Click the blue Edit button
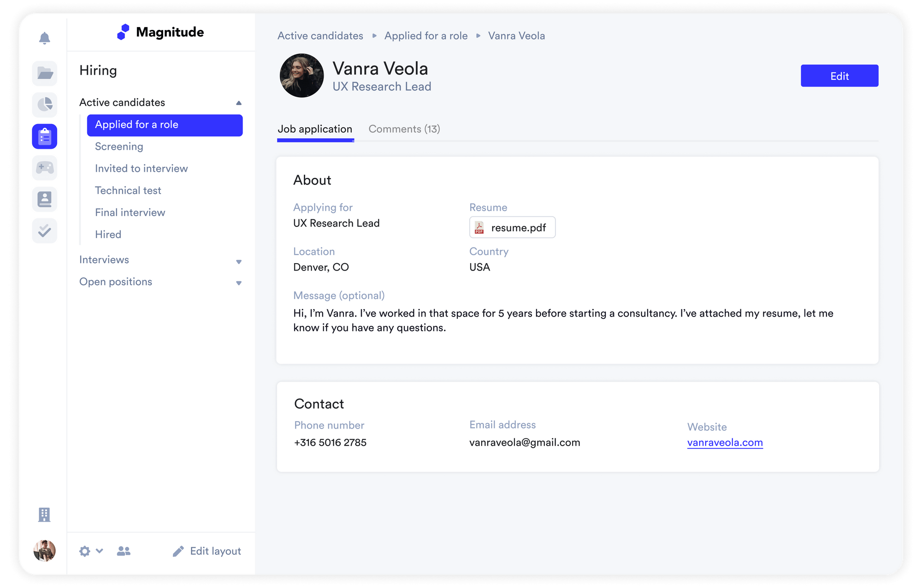 click(839, 76)
